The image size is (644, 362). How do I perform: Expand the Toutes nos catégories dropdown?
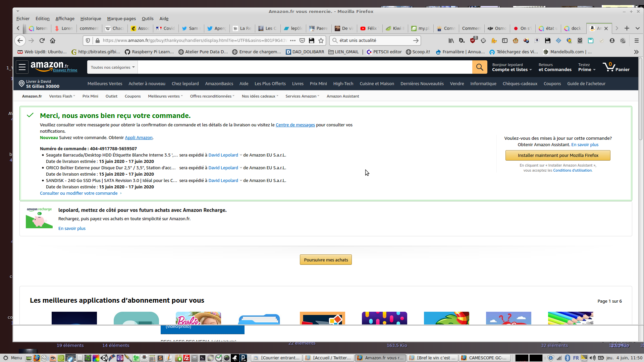click(x=112, y=67)
